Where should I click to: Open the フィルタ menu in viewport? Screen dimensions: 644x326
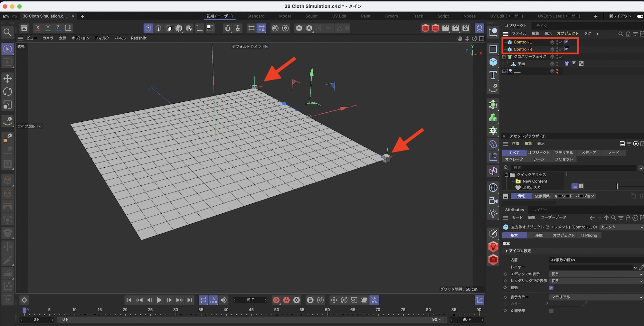(102, 38)
